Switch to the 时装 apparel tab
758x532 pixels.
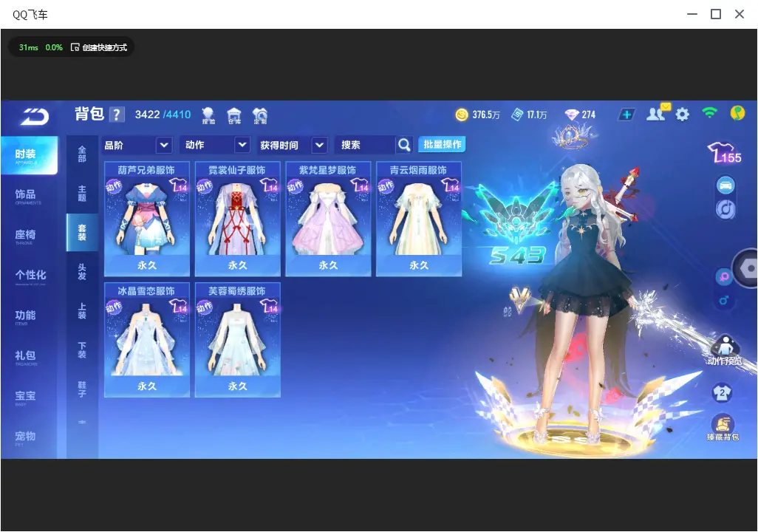(x=29, y=155)
